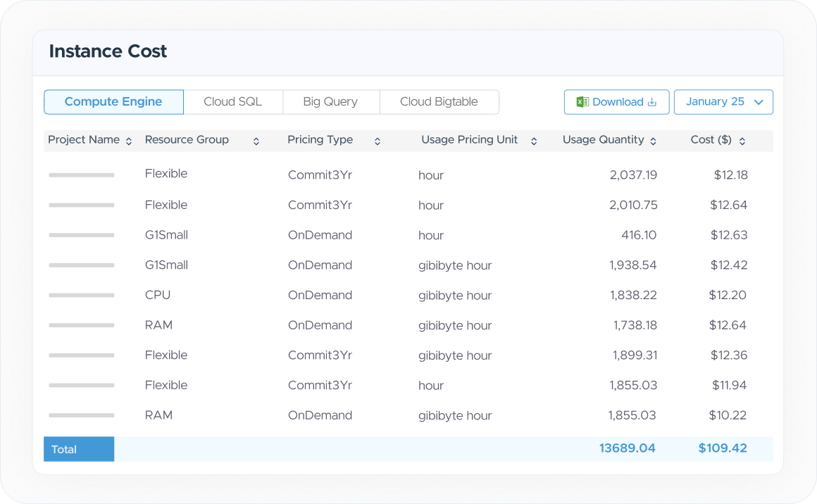Click the Usage Quantity column header
This screenshot has height=504, width=817.
604,139
